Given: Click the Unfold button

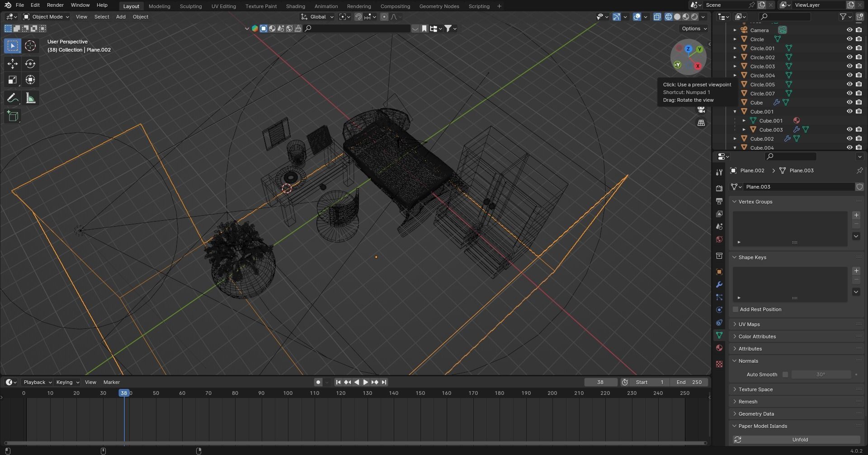Looking at the screenshot, I should click(800, 440).
